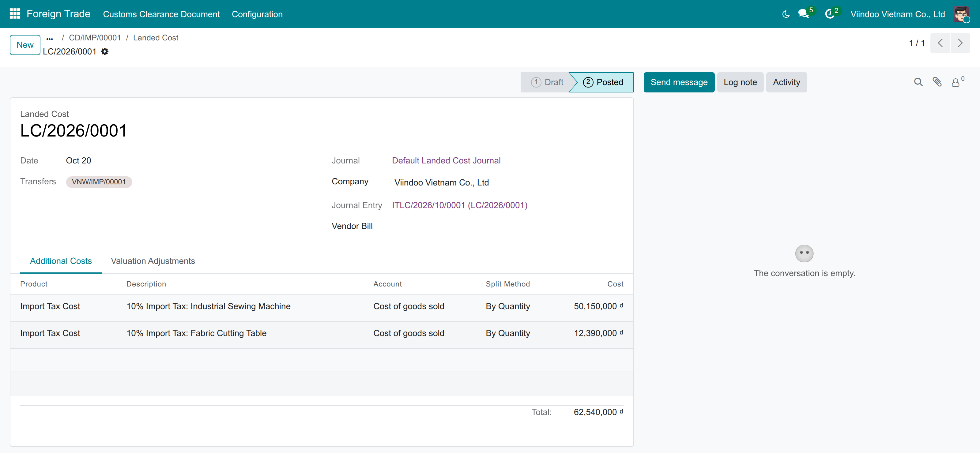Switch to Additional Costs tab
Screen dimensions: 980x453
click(61, 261)
